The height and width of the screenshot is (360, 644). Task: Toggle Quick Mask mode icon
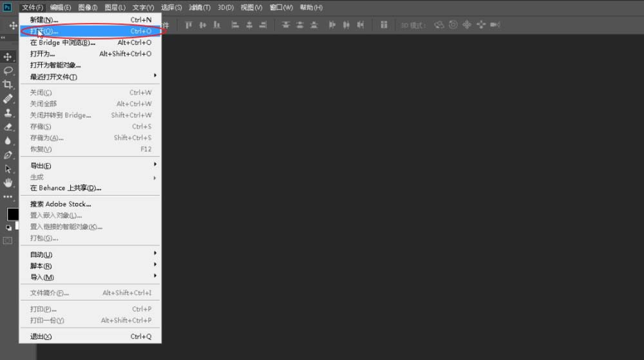coord(8,241)
